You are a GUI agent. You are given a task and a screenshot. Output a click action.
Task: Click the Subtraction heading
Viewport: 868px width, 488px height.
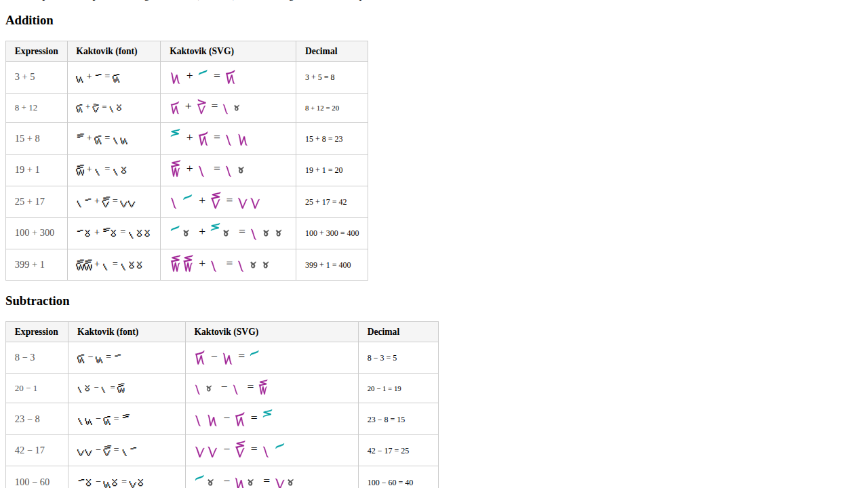37,301
